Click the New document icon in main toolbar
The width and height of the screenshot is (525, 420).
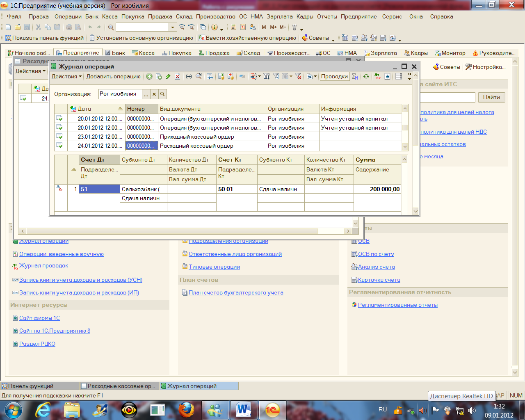(x=8, y=27)
